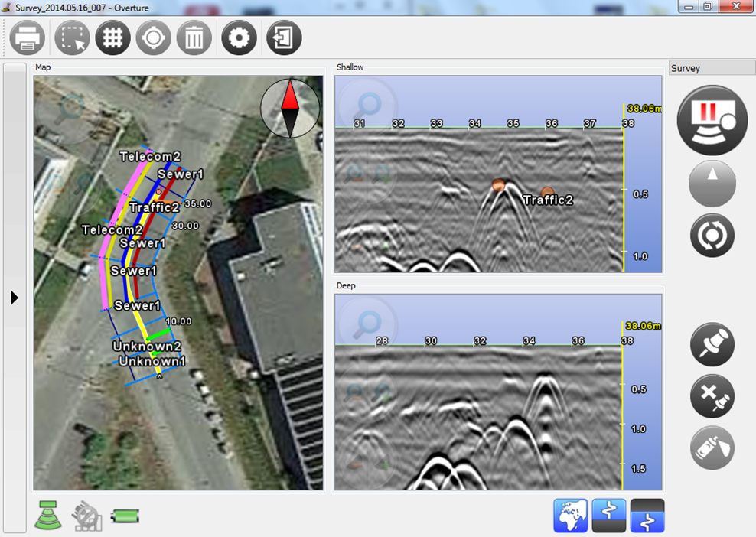Click the GPS satellite status icon
The width and height of the screenshot is (756, 537).
pyautogui.click(x=87, y=516)
